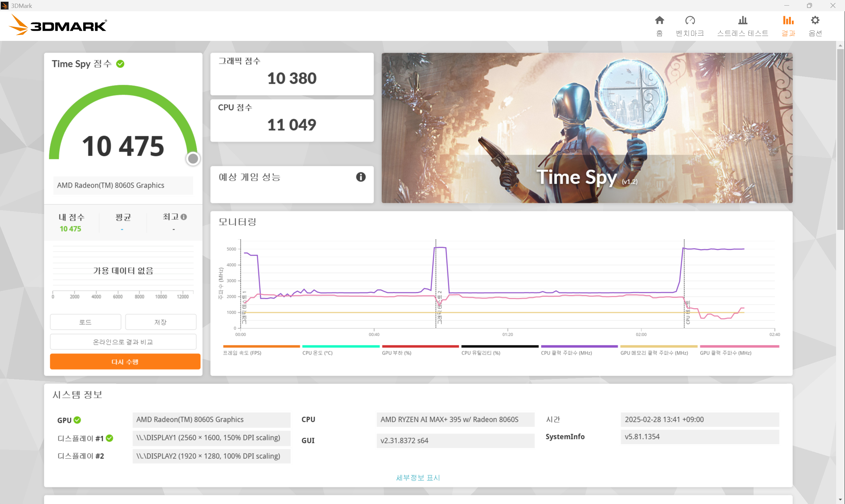Click the 평균 column header

(x=123, y=217)
